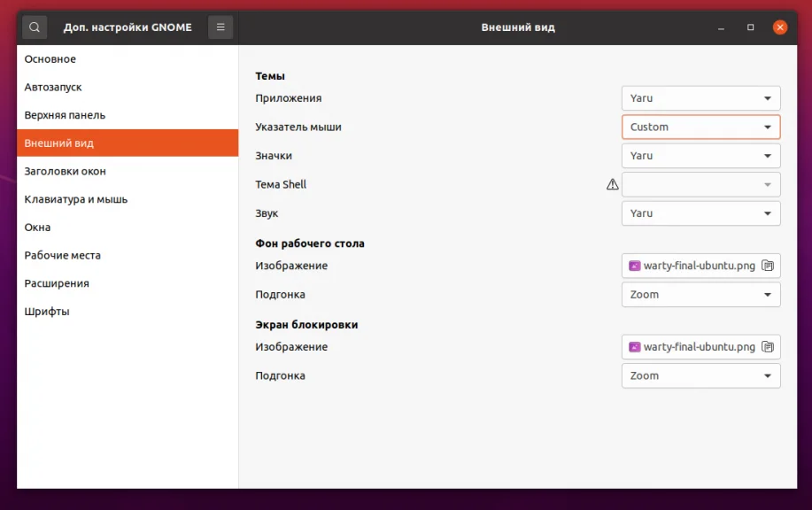Open the Указатель мыши dropdown showing Custom
This screenshot has width=812, height=510.
point(700,127)
